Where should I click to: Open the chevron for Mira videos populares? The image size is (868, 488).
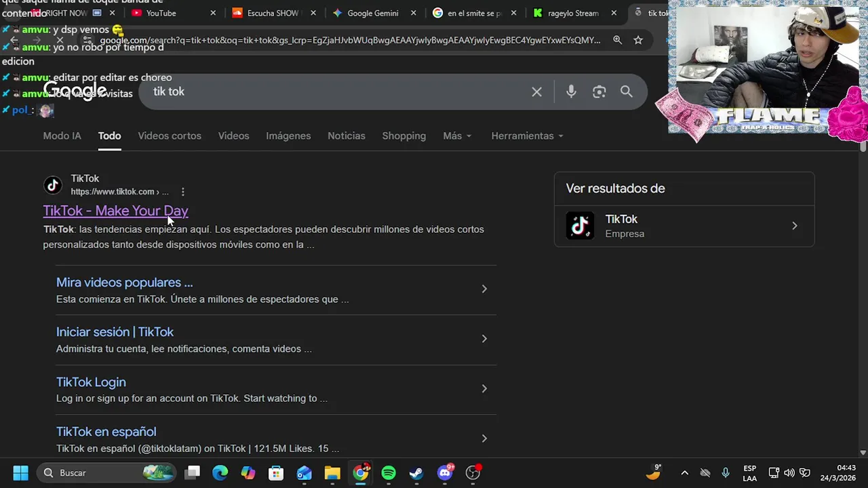484,289
